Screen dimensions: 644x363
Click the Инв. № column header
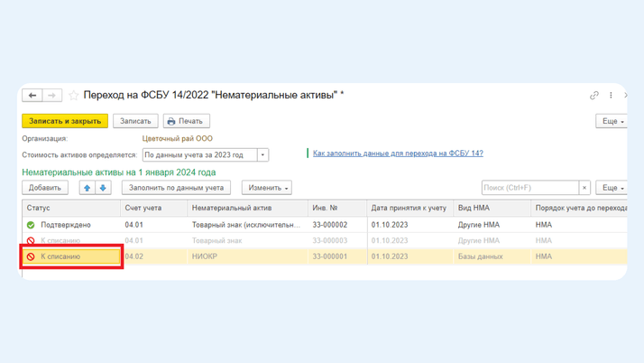point(337,208)
